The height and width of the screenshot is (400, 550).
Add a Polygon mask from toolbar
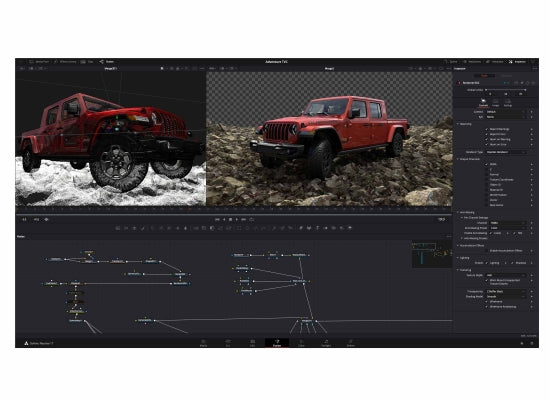(x=255, y=228)
